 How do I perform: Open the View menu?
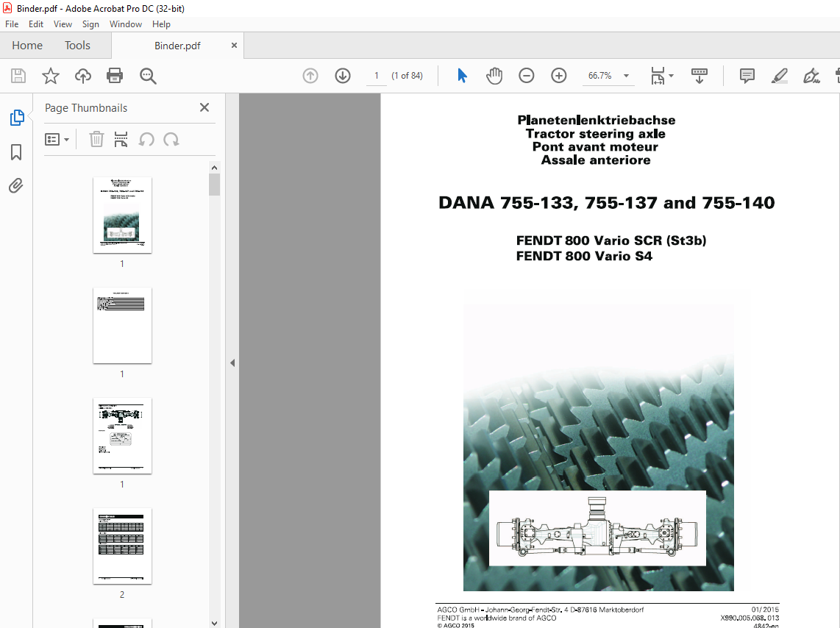tap(63, 24)
